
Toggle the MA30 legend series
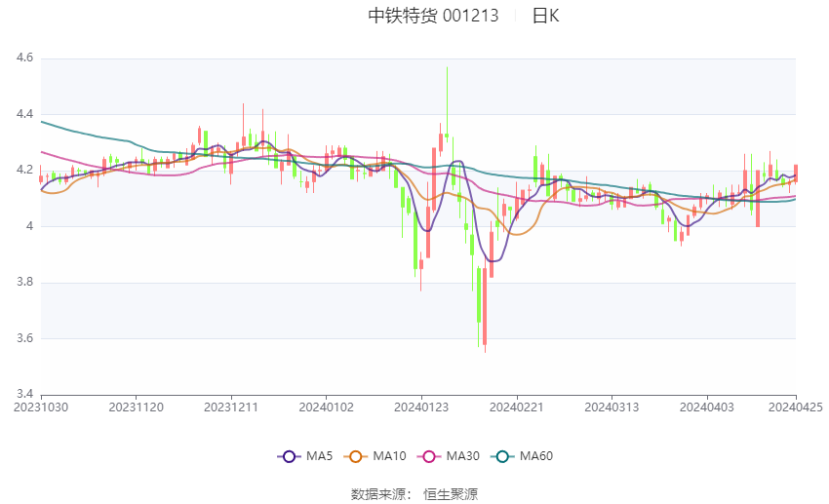point(449,456)
